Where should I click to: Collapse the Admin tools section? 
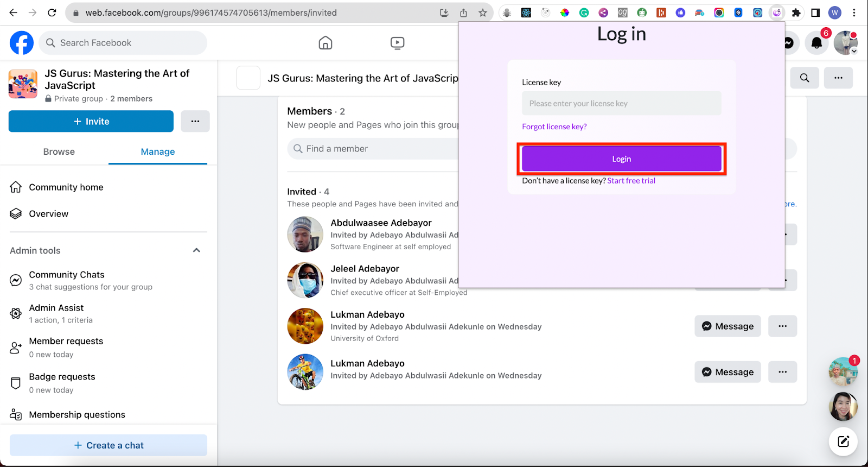(x=196, y=250)
